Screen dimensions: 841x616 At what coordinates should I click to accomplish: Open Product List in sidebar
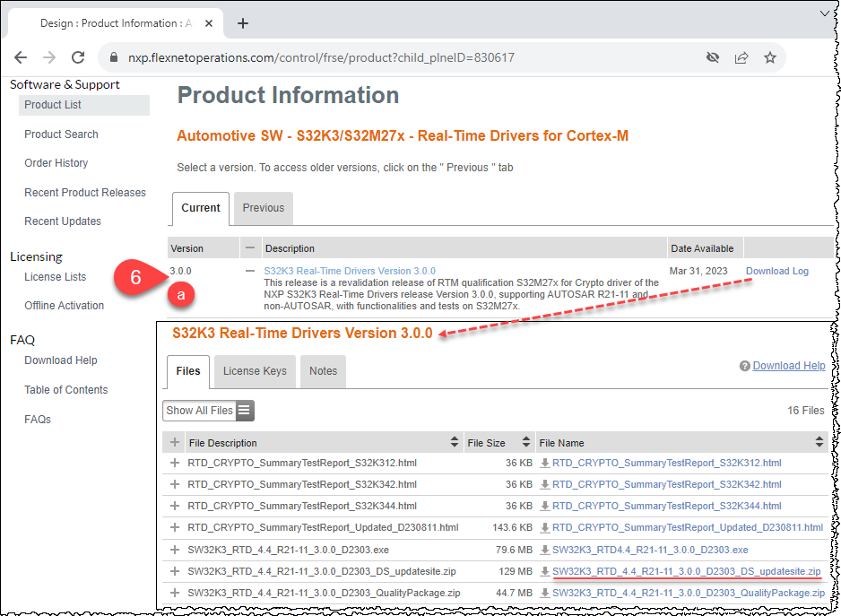84,105
